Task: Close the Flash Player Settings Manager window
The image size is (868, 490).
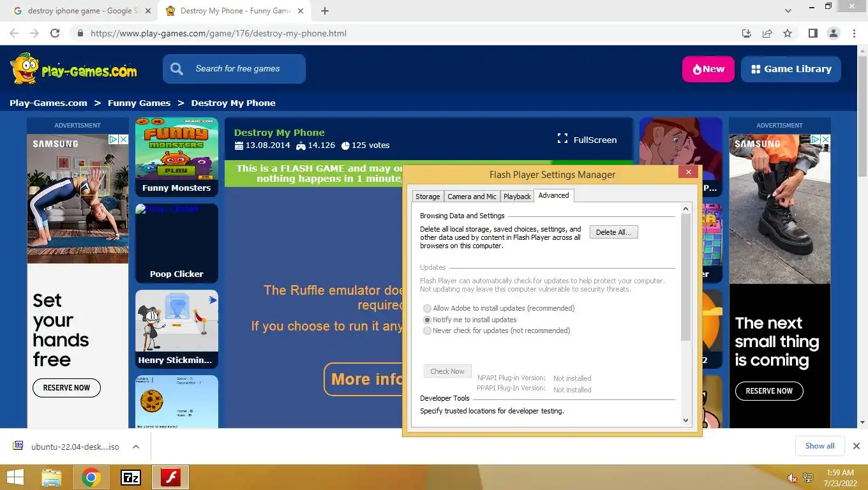Action: click(688, 172)
